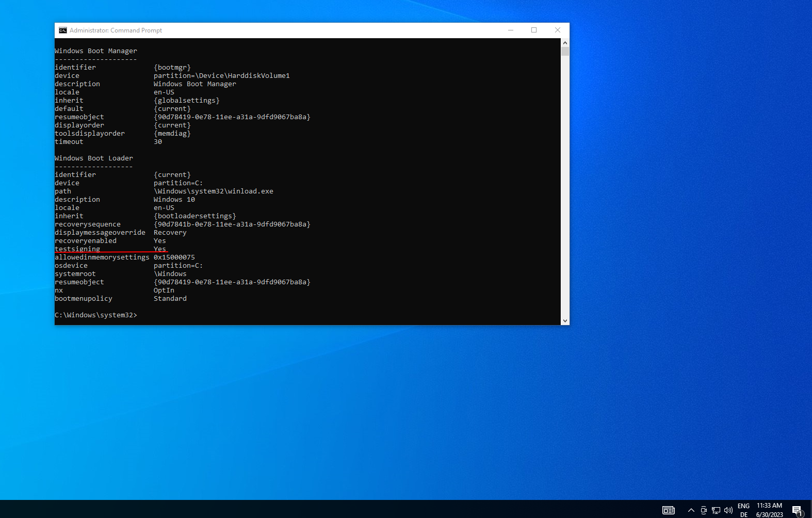Click the '\Windows' systemroot value
Screen dimensions: 812x518
(x=170, y=274)
